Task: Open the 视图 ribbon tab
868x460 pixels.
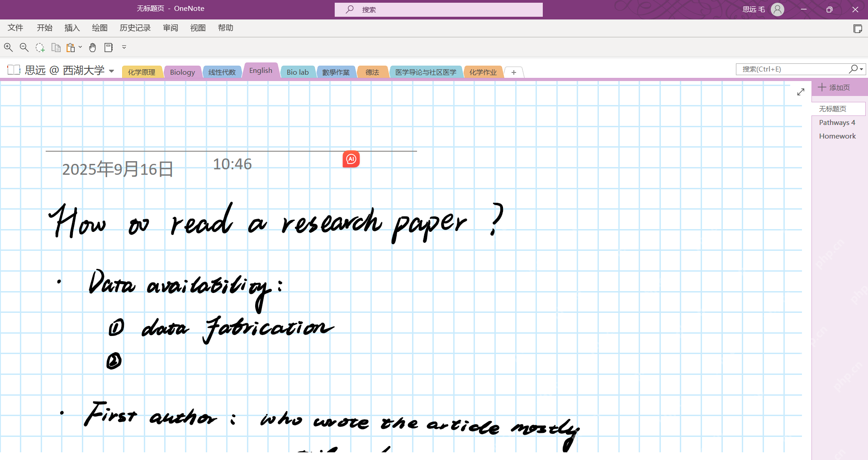Action: [198, 28]
